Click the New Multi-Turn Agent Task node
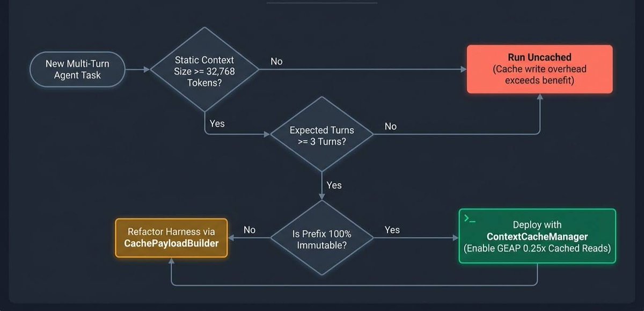 (x=77, y=69)
